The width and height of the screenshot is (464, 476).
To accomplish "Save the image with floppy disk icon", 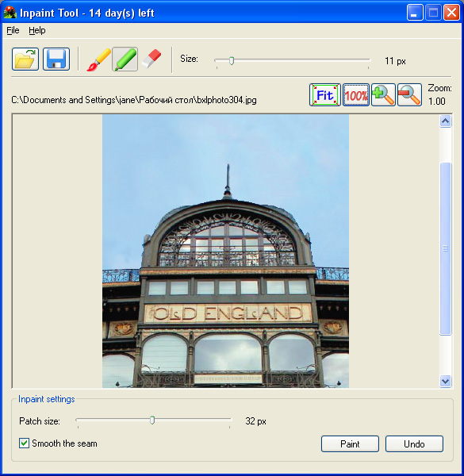I will coord(56,59).
